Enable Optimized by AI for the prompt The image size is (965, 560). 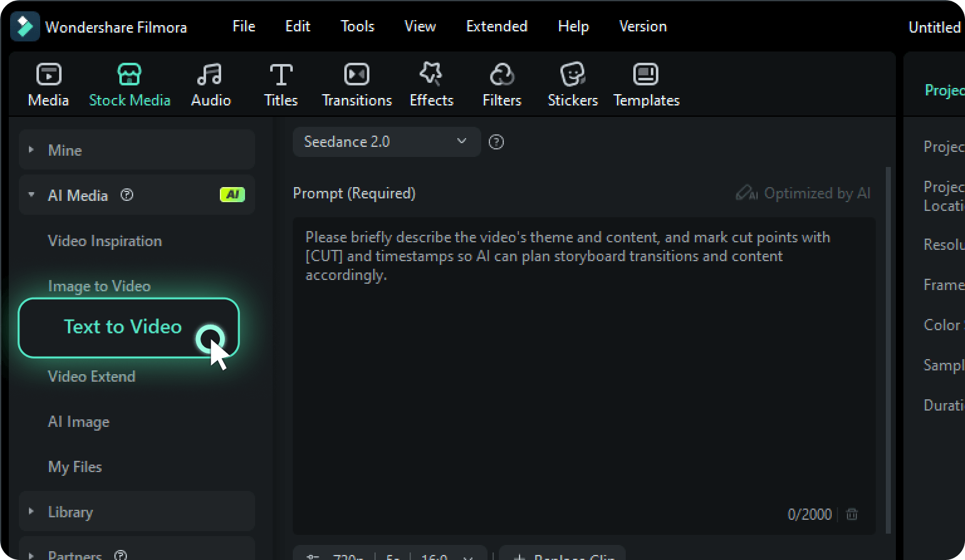tap(802, 193)
